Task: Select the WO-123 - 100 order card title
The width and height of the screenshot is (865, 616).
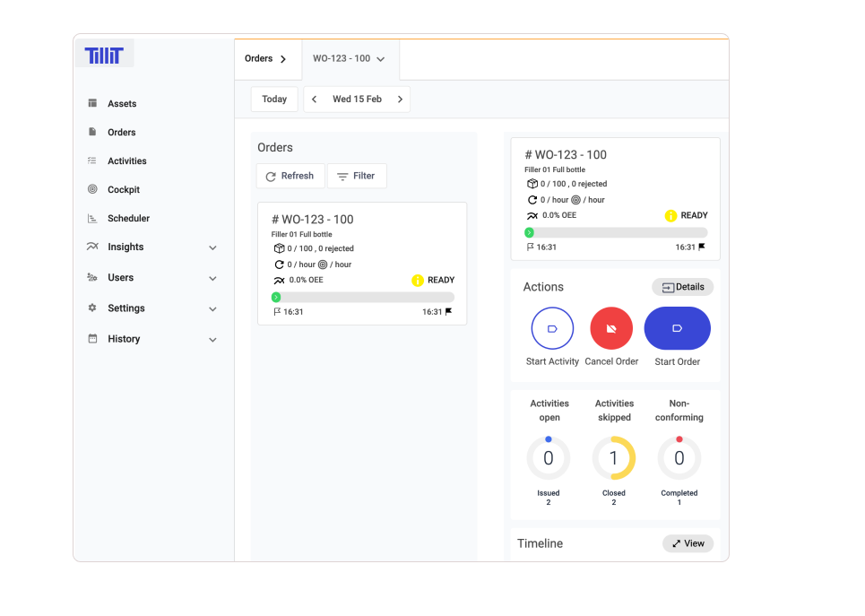Action: click(x=313, y=220)
